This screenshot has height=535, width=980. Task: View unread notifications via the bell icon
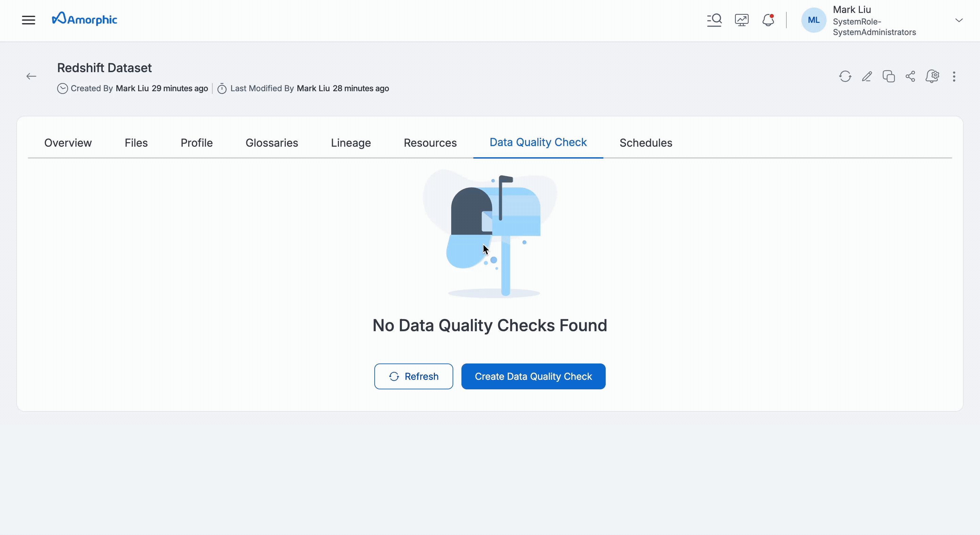click(768, 20)
